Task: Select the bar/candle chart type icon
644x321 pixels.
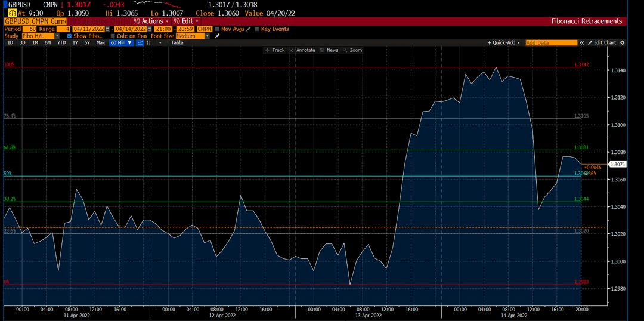Action: 148,43
